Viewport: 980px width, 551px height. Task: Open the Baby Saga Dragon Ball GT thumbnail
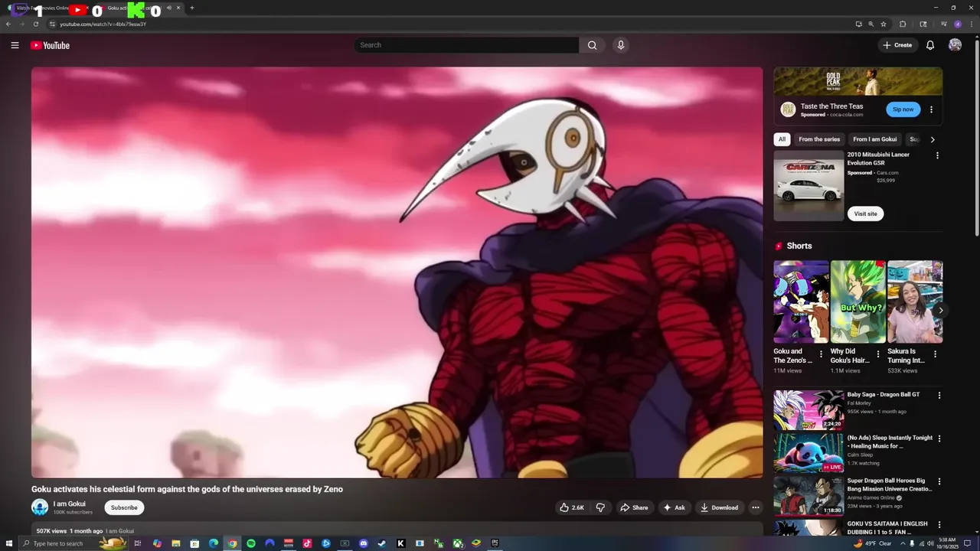[808, 410]
